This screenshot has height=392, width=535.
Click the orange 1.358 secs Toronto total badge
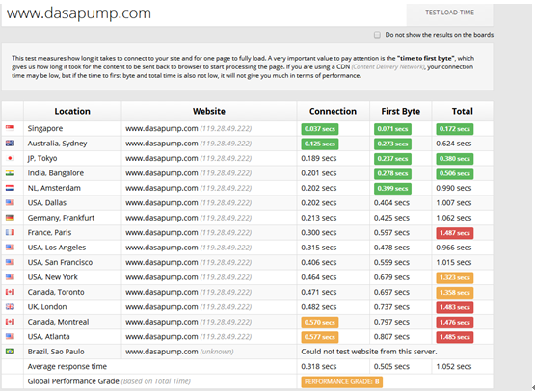(x=454, y=293)
